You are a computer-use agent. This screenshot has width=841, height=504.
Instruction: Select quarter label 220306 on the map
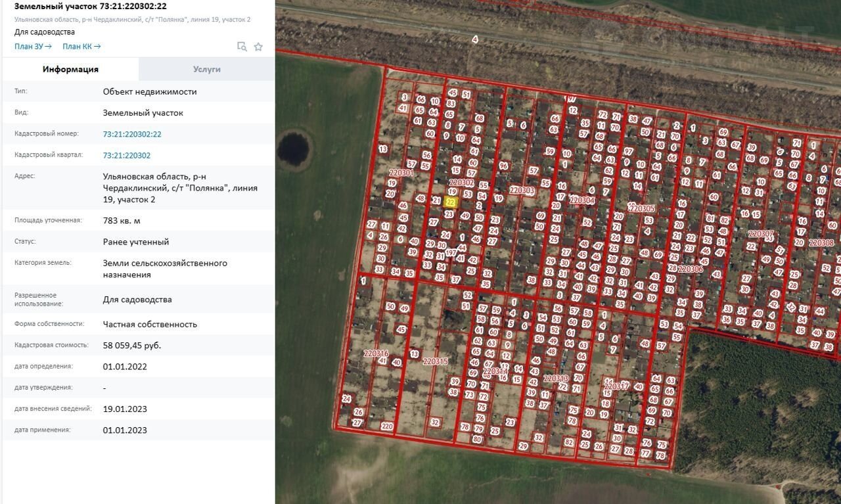pos(691,269)
